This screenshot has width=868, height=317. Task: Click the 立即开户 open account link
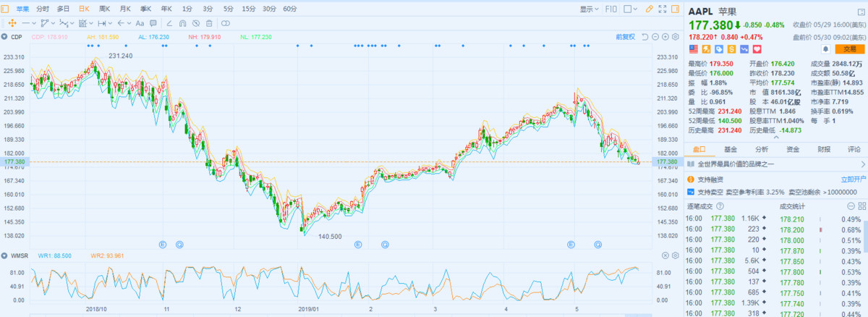tap(853, 178)
